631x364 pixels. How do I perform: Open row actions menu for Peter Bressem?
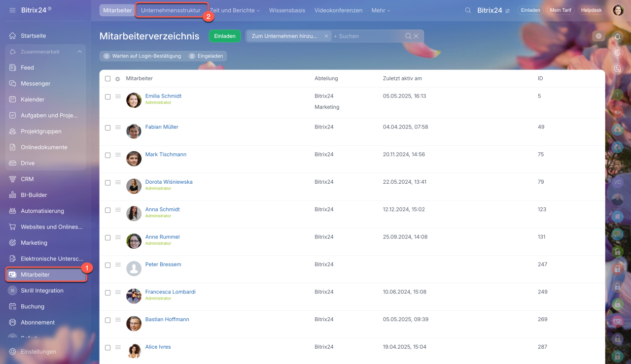coord(118,265)
